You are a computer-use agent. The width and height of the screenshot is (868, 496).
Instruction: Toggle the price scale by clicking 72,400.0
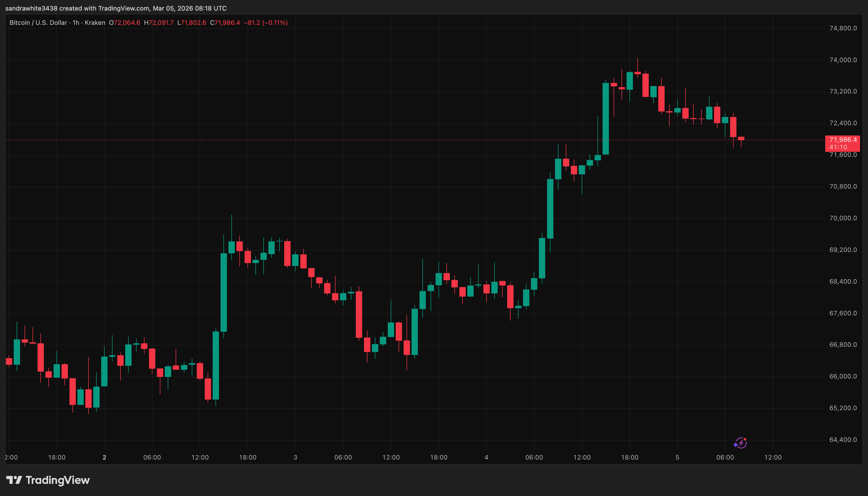(843, 123)
